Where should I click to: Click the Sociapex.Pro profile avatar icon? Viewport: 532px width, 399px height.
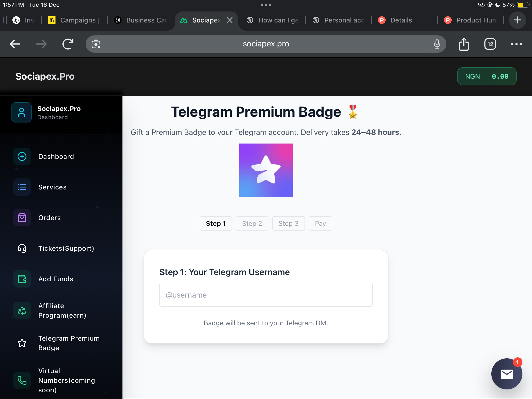pyautogui.click(x=21, y=112)
